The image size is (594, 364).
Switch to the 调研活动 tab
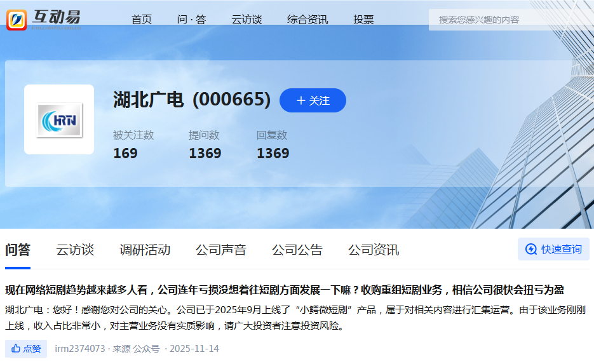pyautogui.click(x=145, y=250)
